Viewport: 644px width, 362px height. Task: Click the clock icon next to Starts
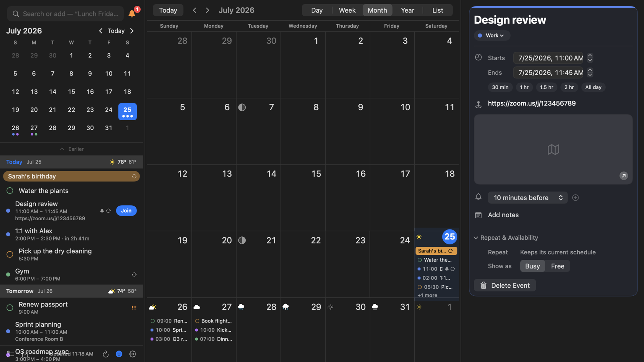coord(478,57)
